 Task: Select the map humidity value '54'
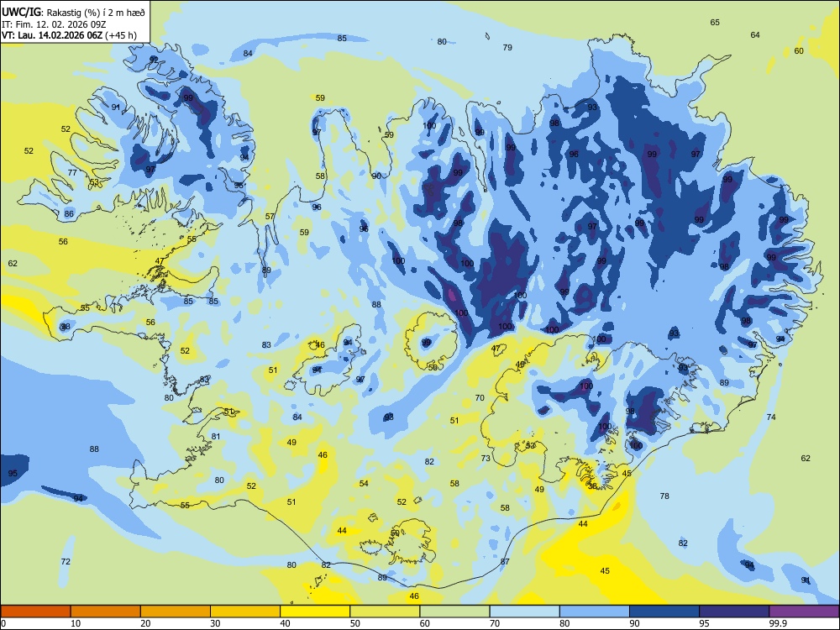pyautogui.click(x=364, y=483)
